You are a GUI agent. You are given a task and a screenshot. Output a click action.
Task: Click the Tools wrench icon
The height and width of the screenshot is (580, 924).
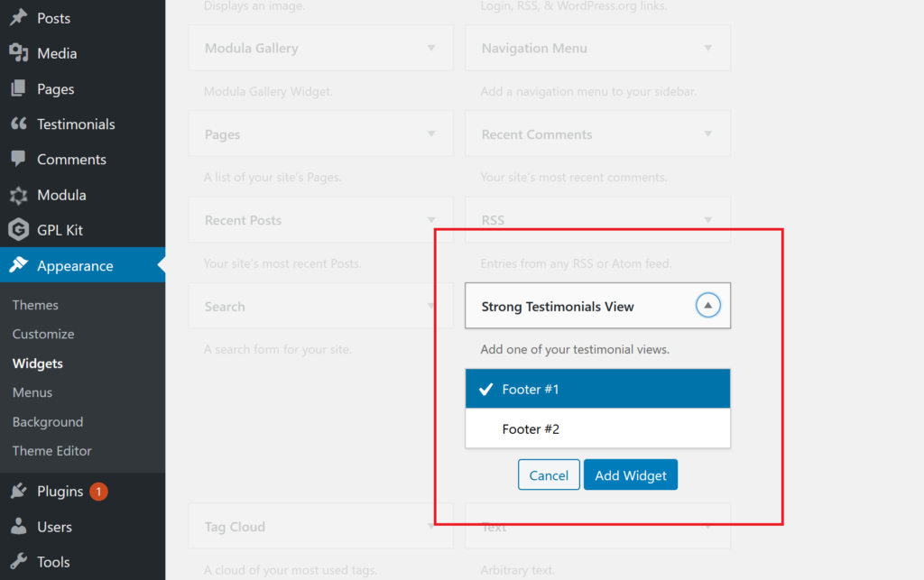tap(18, 561)
